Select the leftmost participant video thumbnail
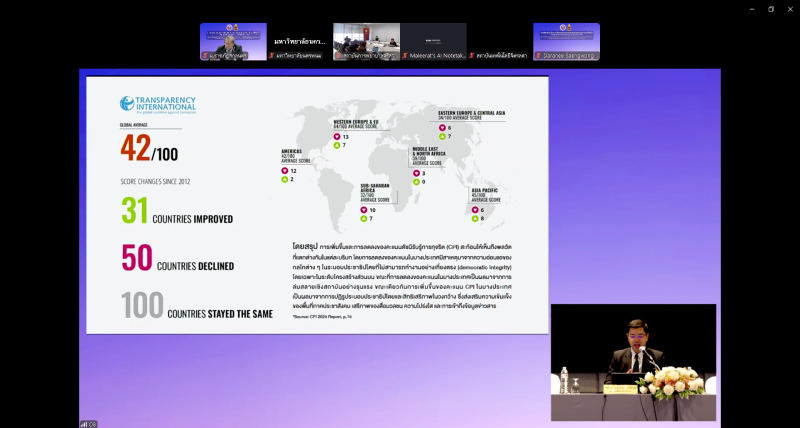 click(x=233, y=41)
